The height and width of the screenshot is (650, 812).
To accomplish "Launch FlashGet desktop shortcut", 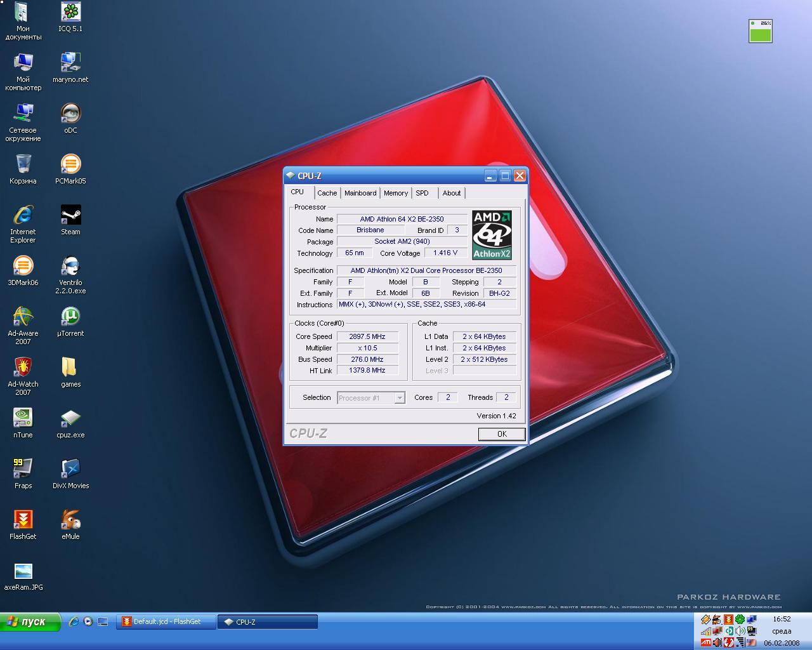I will coord(23,525).
